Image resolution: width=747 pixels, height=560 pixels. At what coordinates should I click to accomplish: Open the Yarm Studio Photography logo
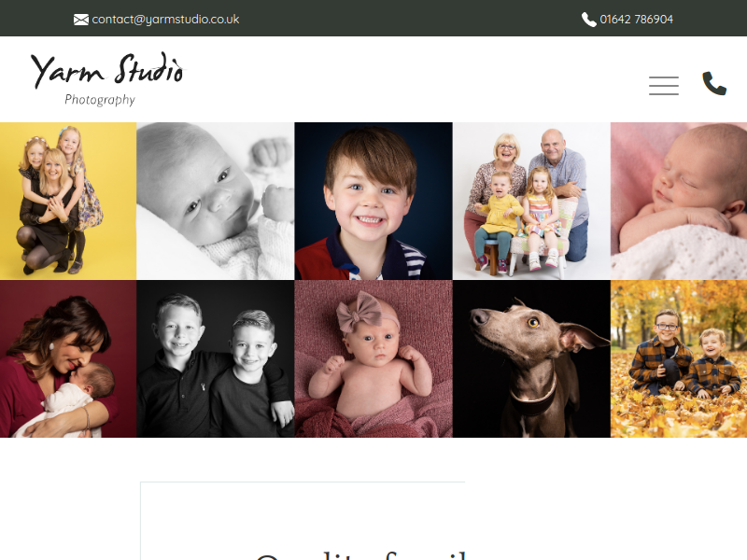pos(106,78)
